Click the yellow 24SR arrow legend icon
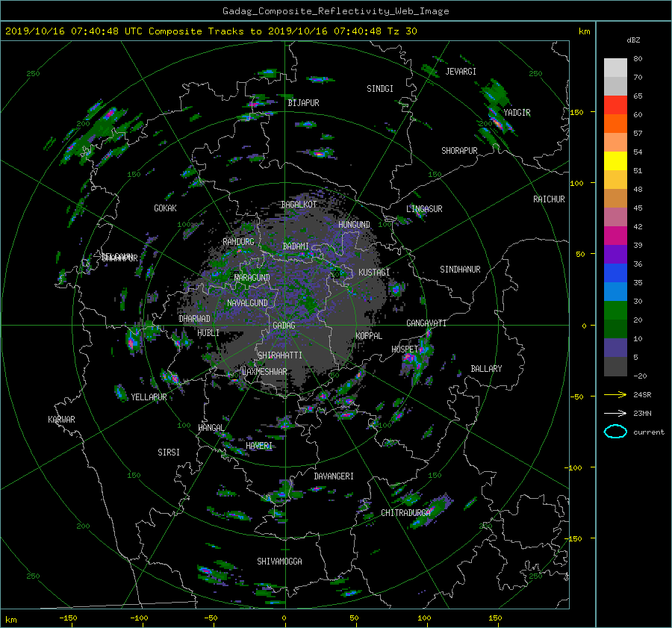The height and width of the screenshot is (628, 672). point(615,394)
